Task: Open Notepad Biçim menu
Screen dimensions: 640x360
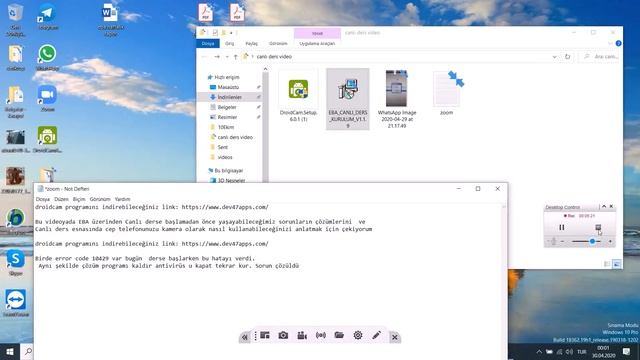Action: coord(79,199)
